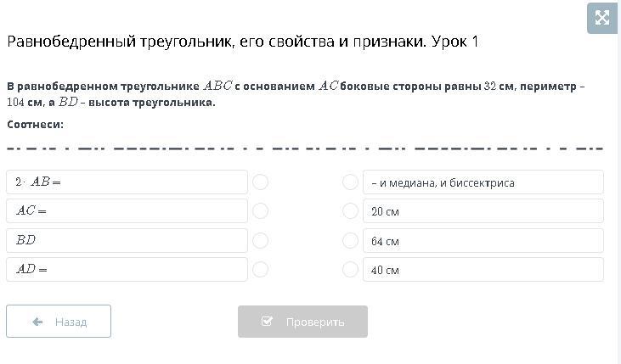Select the circle beside «и медиана, и биссектриса»

pyautogui.click(x=350, y=182)
